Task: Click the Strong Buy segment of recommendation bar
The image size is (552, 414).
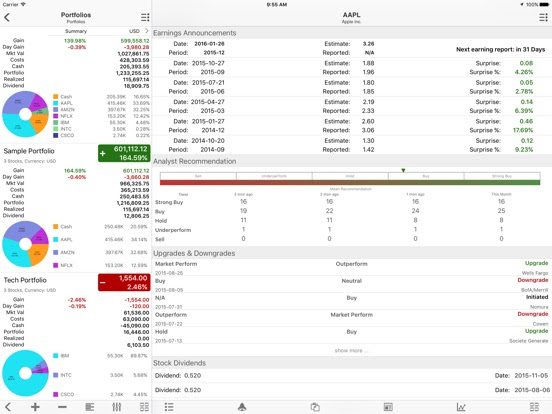Action: [x=502, y=176]
